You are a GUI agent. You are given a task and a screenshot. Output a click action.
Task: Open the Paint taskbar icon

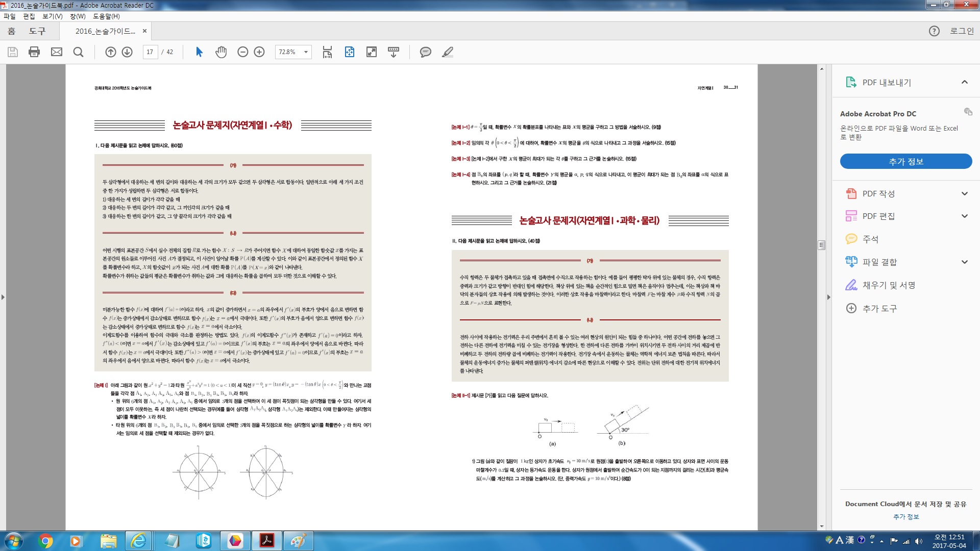coord(298,541)
